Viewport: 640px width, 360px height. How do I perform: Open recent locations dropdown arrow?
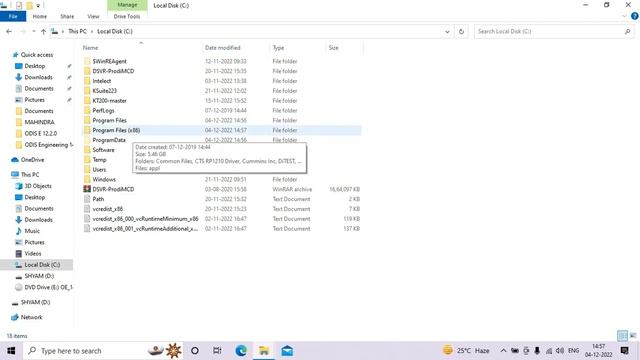point(33,31)
